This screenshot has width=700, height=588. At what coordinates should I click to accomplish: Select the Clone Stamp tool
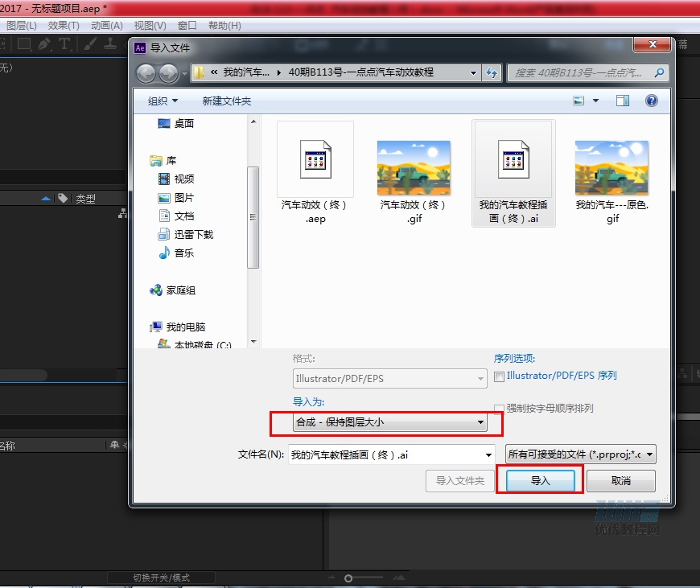pyautogui.click(x=110, y=44)
